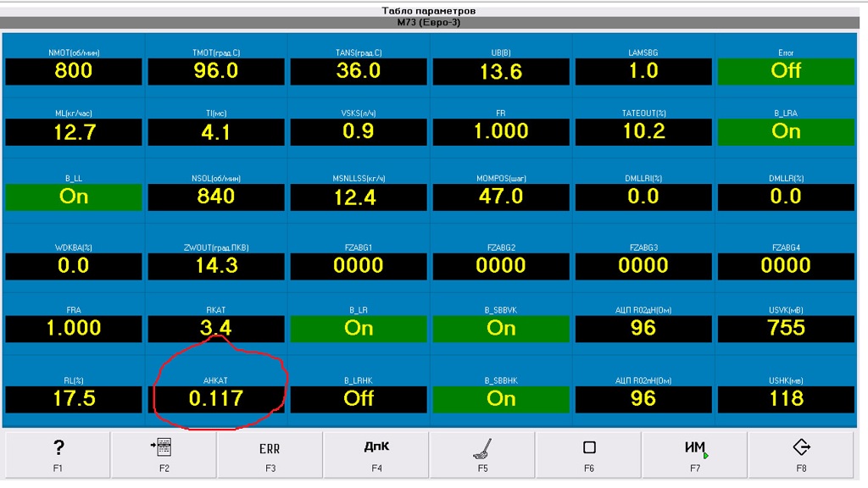868x488 pixels.
Task: Click the Error Off status field
Action: pyautogui.click(x=786, y=71)
